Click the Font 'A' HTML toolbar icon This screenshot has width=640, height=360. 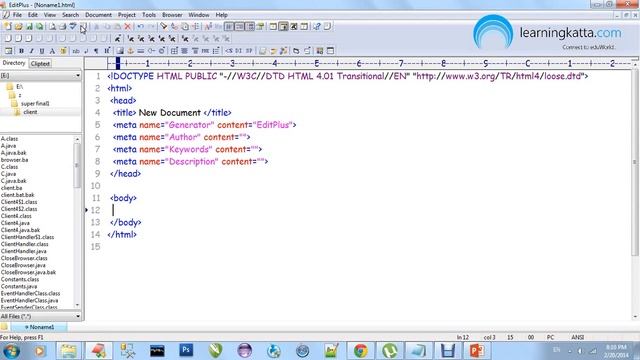(x=52, y=51)
